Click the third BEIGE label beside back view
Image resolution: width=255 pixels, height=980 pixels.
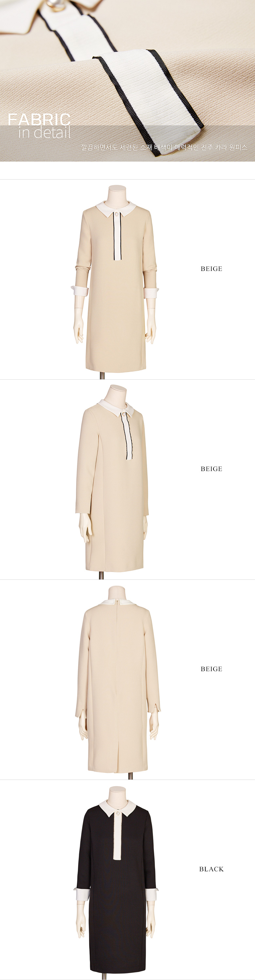coord(211,669)
